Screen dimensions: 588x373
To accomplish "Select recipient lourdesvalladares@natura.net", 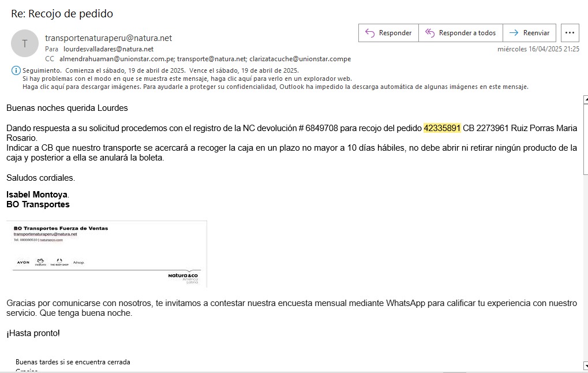I will (108, 49).
